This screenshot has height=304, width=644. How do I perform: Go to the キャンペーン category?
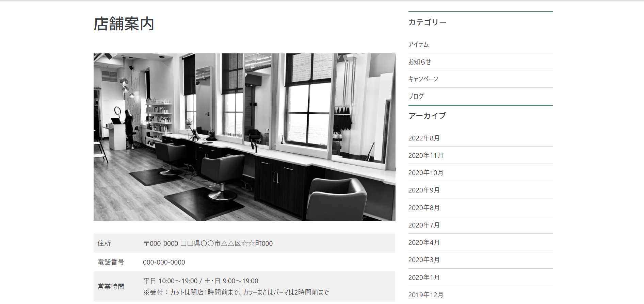(x=423, y=79)
